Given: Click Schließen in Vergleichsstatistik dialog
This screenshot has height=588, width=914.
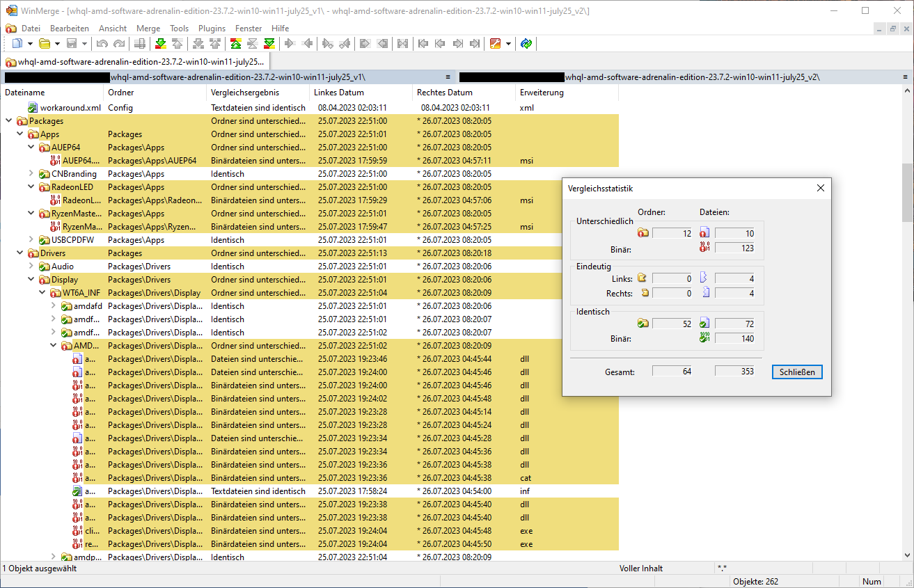Looking at the screenshot, I should 797,372.
